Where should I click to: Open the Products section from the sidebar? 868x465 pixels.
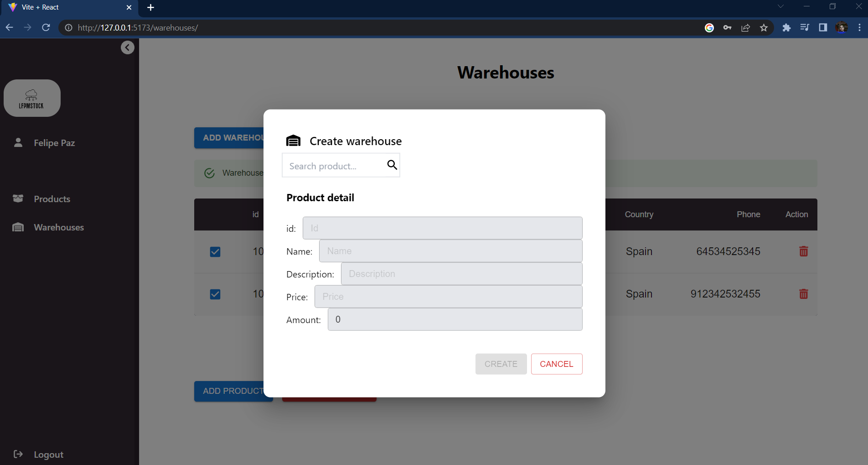coord(52,199)
